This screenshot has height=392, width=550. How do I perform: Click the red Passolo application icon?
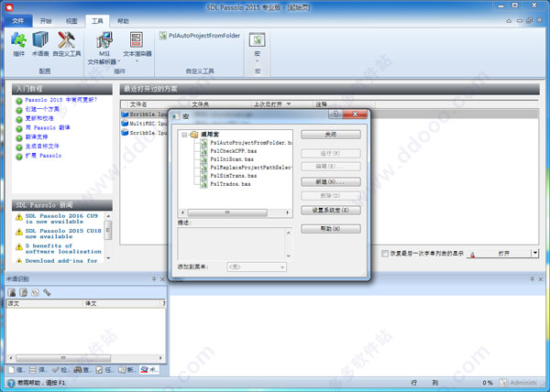pyautogui.click(x=9, y=7)
